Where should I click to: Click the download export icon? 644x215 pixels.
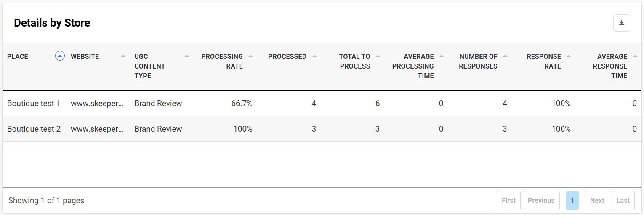point(621,23)
